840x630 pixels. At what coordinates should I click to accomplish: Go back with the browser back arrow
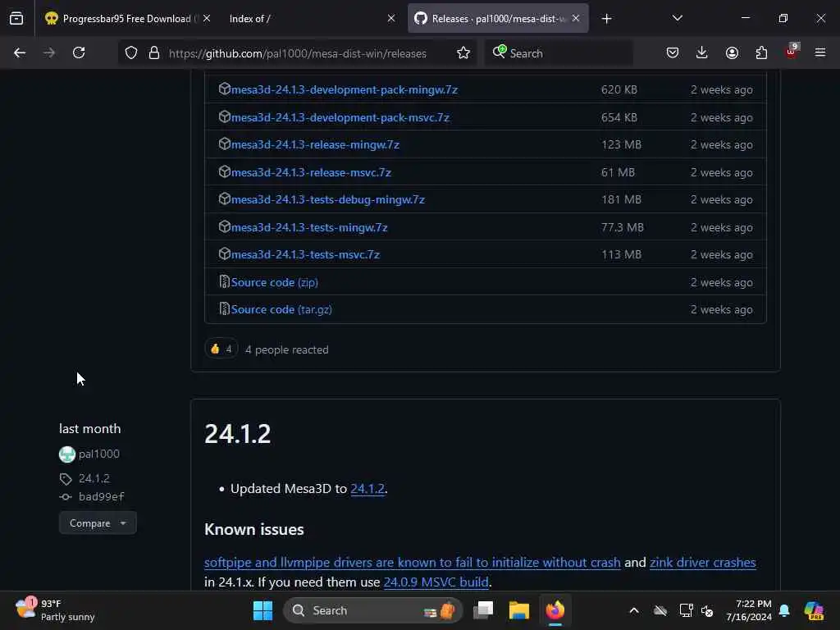point(20,53)
